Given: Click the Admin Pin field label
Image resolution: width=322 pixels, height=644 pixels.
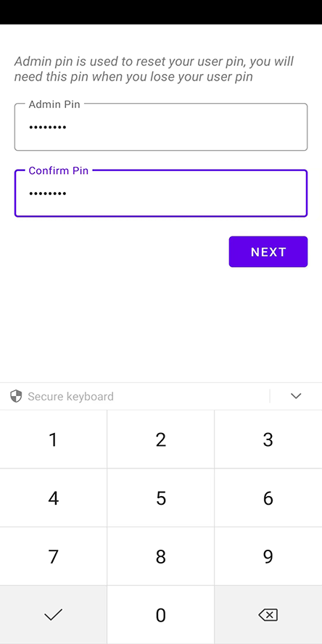Looking at the screenshot, I should coord(54,104).
